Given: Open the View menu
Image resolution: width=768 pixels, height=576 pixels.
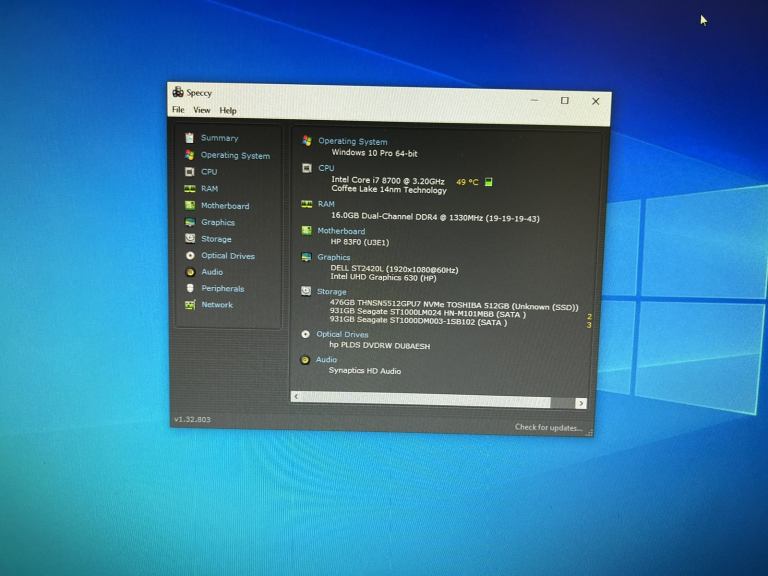Looking at the screenshot, I should point(202,110).
